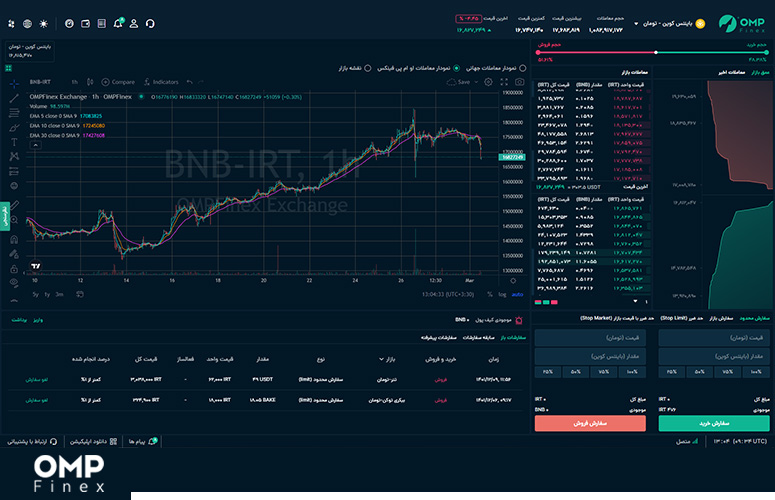This screenshot has height=500, width=775.
Task: Click the buy/sell volume ratio slider handle
Action: pyautogui.click(x=656, y=52)
